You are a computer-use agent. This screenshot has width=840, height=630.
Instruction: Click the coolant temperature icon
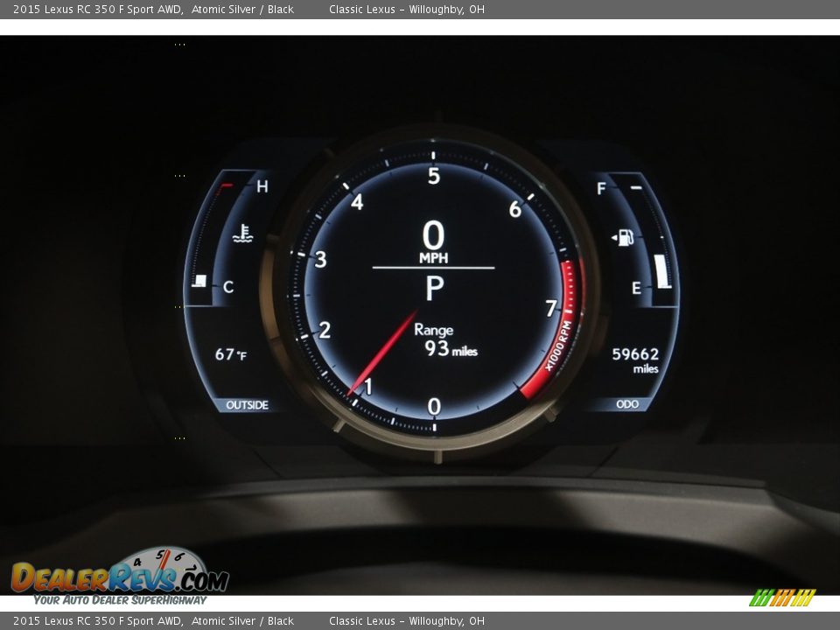pos(243,233)
